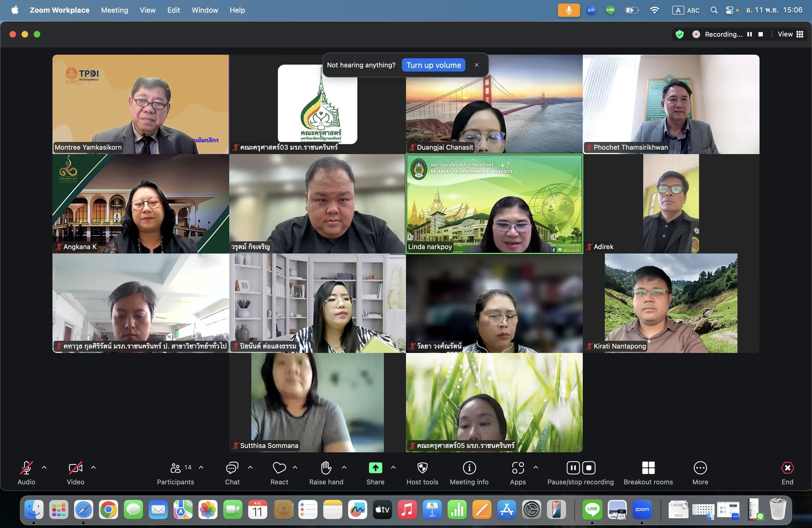The image size is (812, 528).
Task: Select Linda narkpoy video tile
Action: pyautogui.click(x=494, y=204)
